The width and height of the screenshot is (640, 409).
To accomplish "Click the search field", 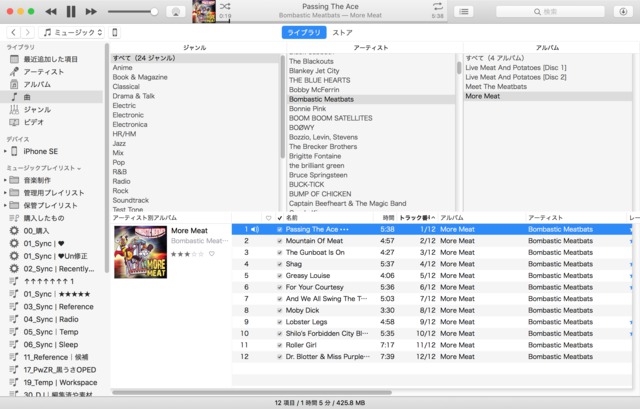I will [560, 11].
